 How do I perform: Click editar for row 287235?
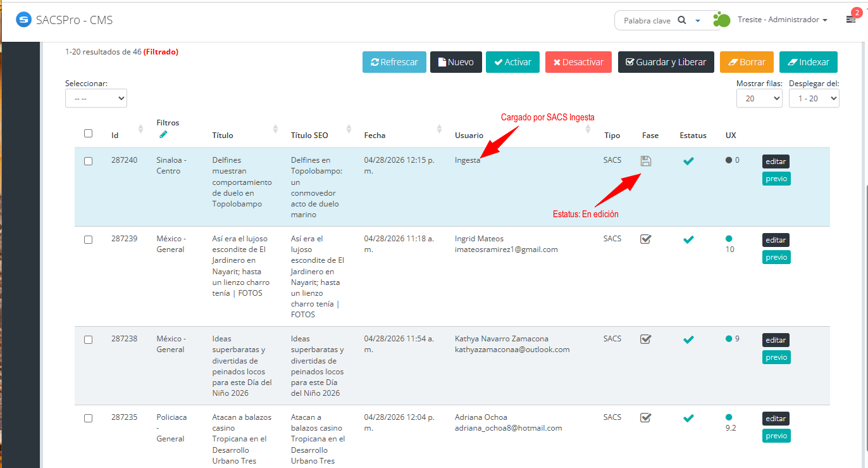click(x=776, y=419)
